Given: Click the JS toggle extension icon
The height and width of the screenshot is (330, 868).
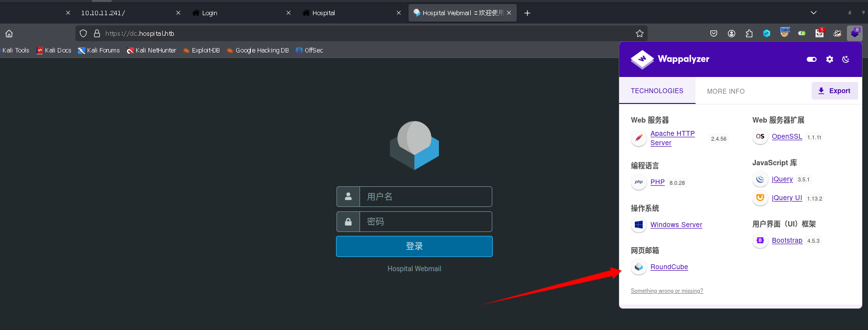Looking at the screenshot, I should (x=802, y=33).
